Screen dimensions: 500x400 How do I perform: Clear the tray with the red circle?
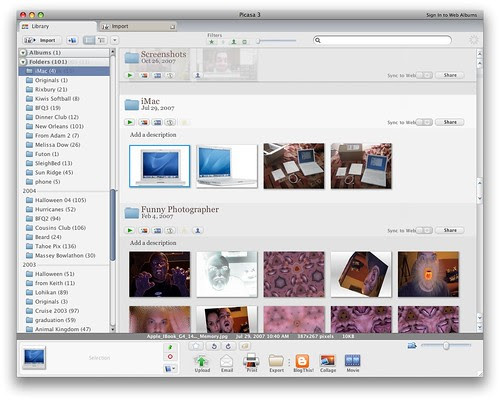[x=170, y=357]
